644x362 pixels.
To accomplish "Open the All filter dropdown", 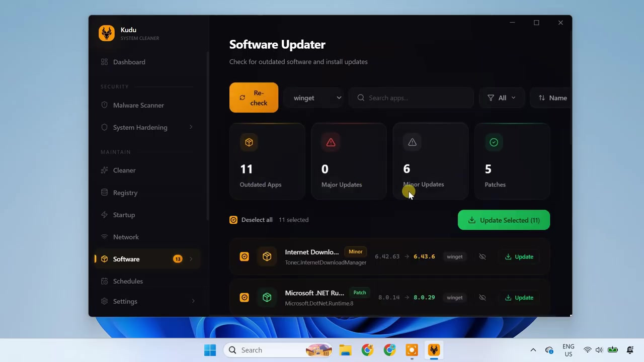I will coord(502,98).
